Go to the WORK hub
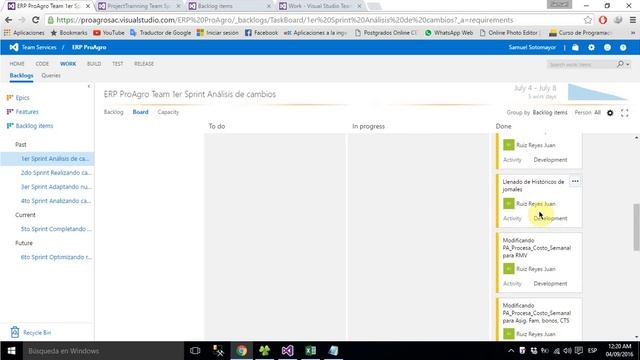640x360 pixels. [x=68, y=64]
